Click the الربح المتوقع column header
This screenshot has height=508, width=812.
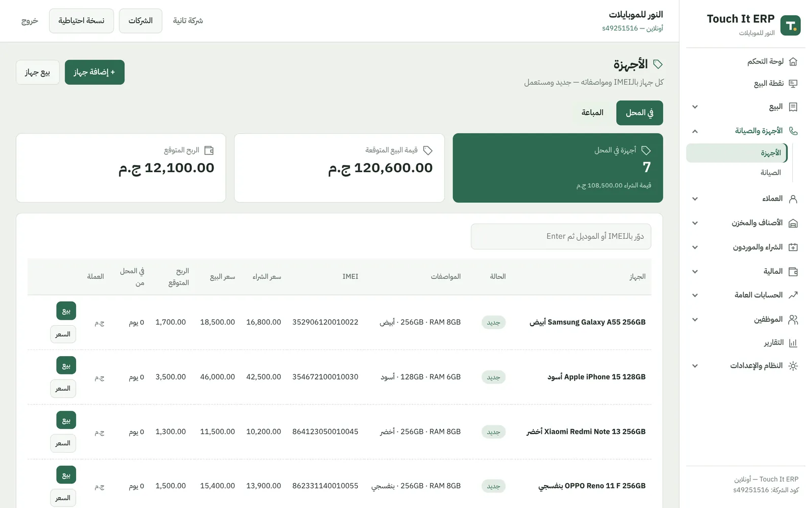click(x=179, y=277)
